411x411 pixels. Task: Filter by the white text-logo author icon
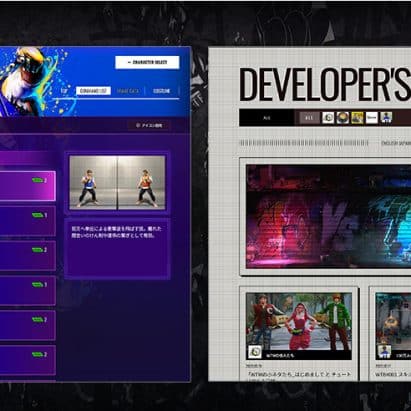tap(371, 118)
